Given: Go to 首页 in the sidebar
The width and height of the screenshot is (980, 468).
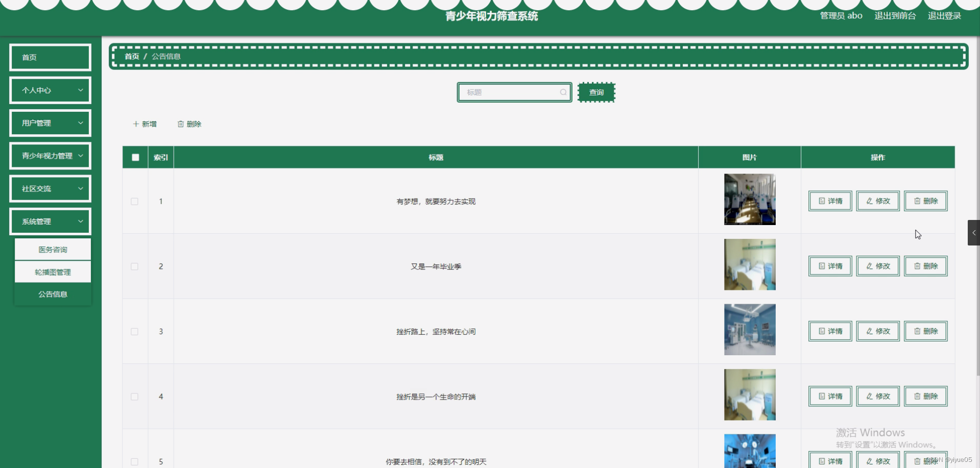Looking at the screenshot, I should [x=51, y=57].
